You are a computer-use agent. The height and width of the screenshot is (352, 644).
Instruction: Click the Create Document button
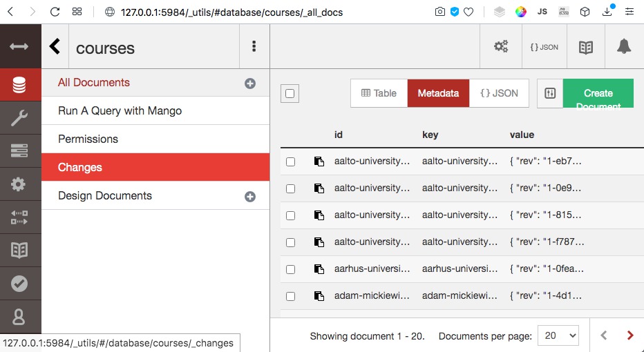[x=598, y=94]
